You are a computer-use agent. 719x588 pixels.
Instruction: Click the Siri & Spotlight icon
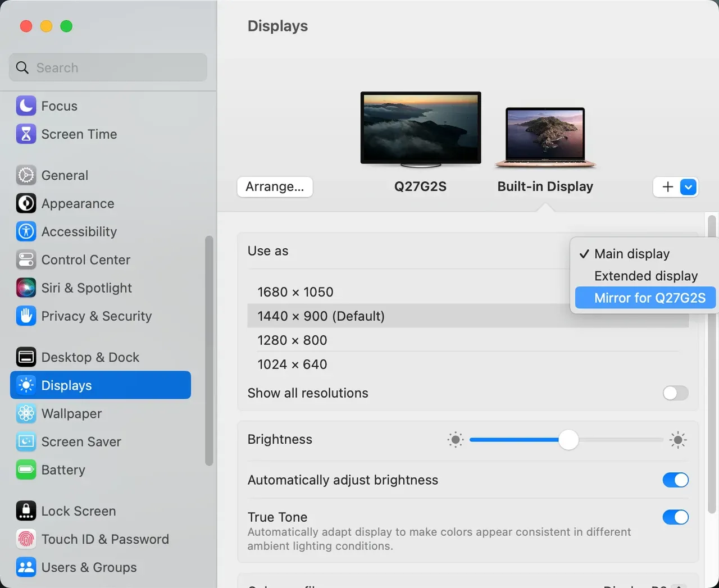[26, 288]
